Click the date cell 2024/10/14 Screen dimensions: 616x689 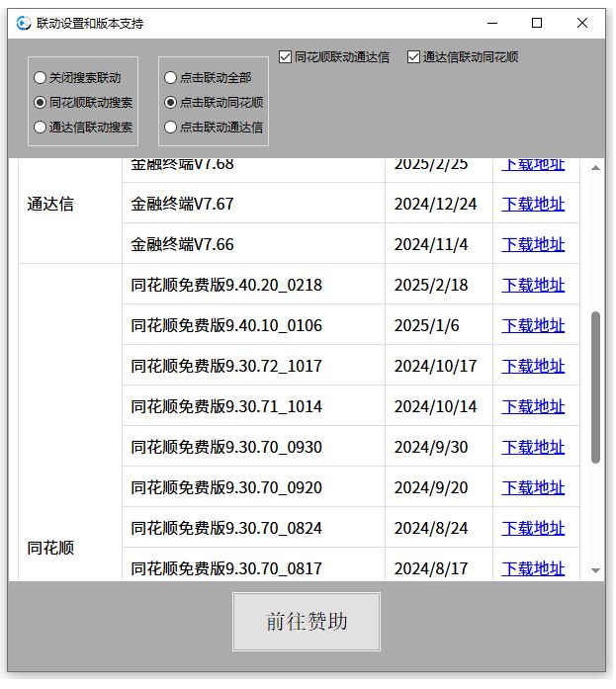tap(439, 406)
